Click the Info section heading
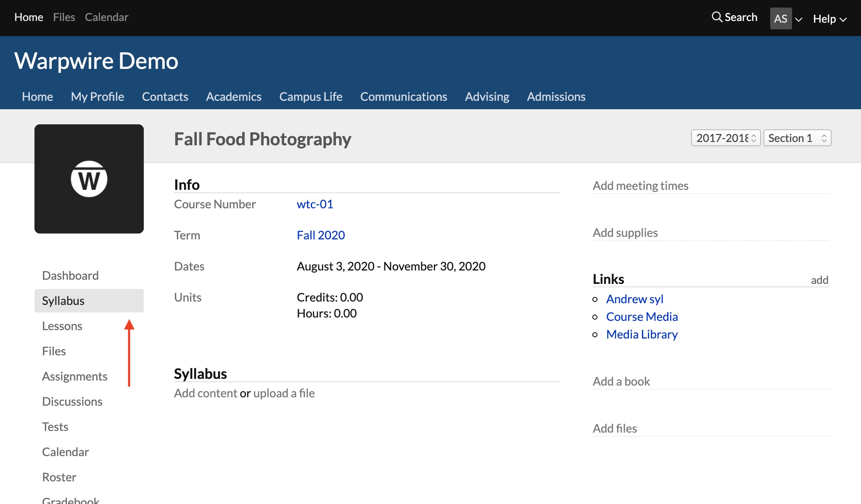Screen dimensions: 861x504 click(x=187, y=185)
